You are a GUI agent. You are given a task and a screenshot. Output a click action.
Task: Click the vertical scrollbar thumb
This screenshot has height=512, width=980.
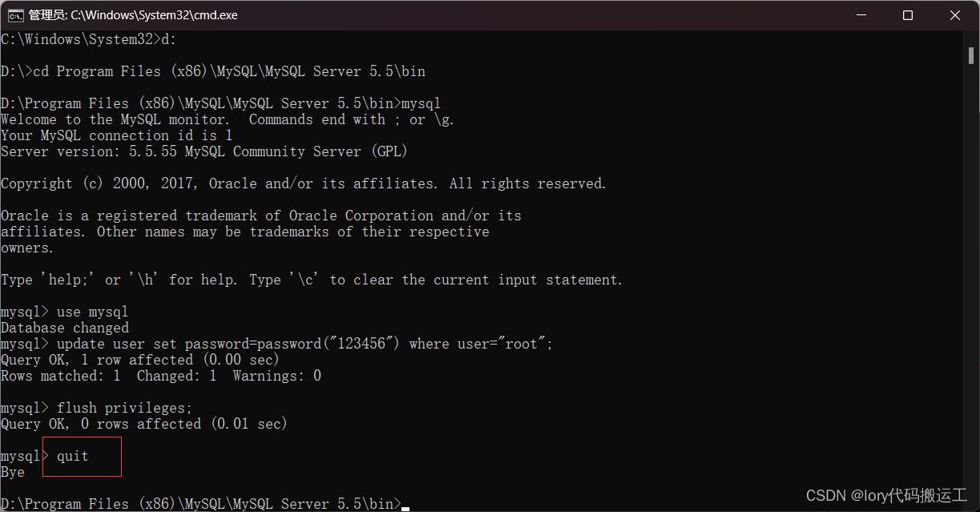point(971,54)
